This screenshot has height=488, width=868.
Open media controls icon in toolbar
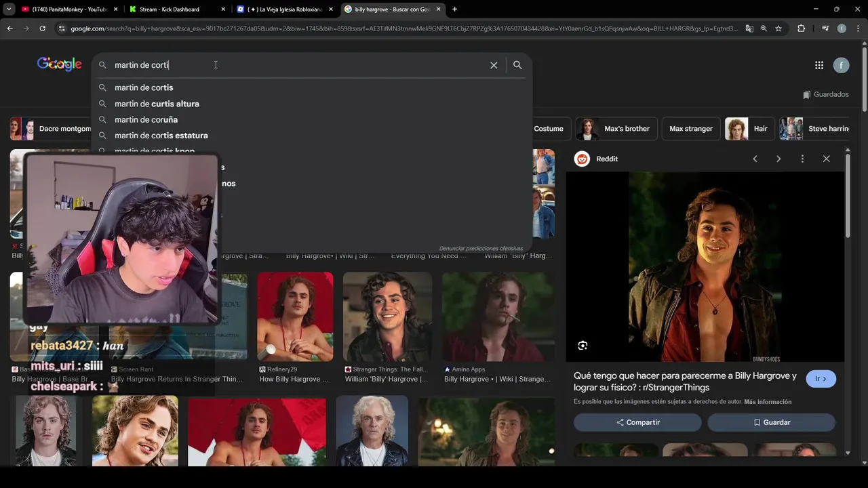(825, 28)
